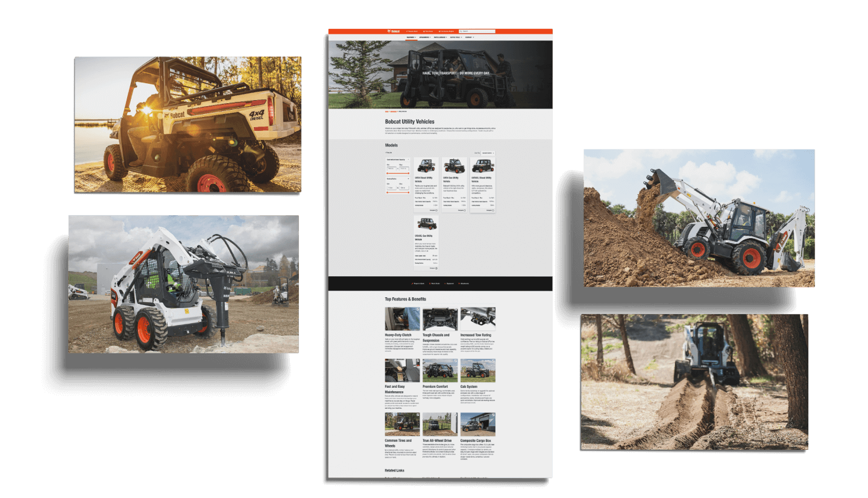
Task: Click the 'Bobcat Utility Vehicles' page heading
Action: tap(410, 122)
